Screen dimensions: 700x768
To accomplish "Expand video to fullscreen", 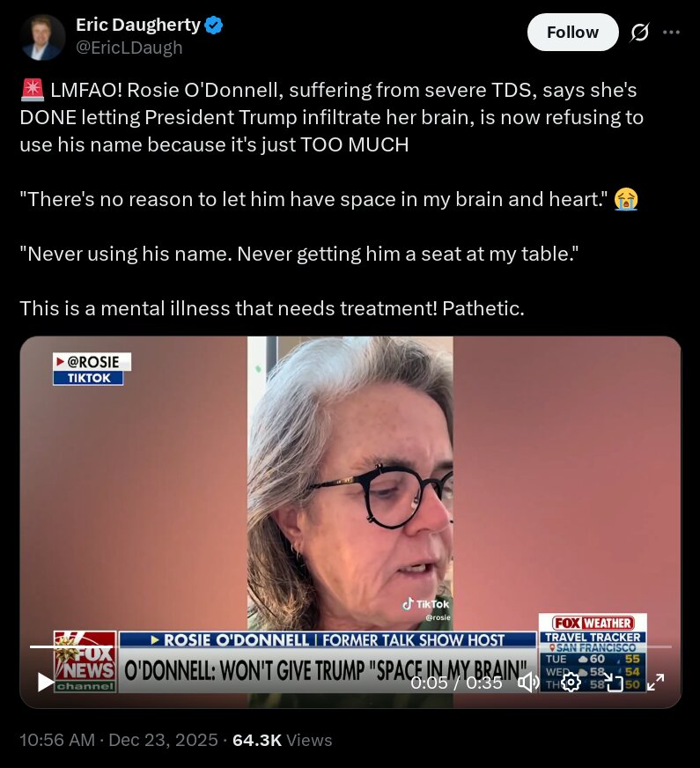I will [655, 682].
